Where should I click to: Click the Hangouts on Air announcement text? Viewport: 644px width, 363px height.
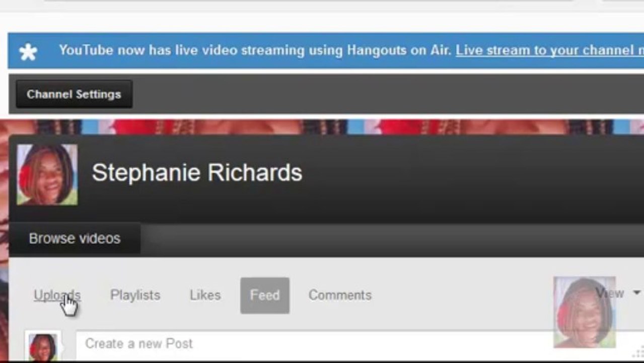(255, 50)
